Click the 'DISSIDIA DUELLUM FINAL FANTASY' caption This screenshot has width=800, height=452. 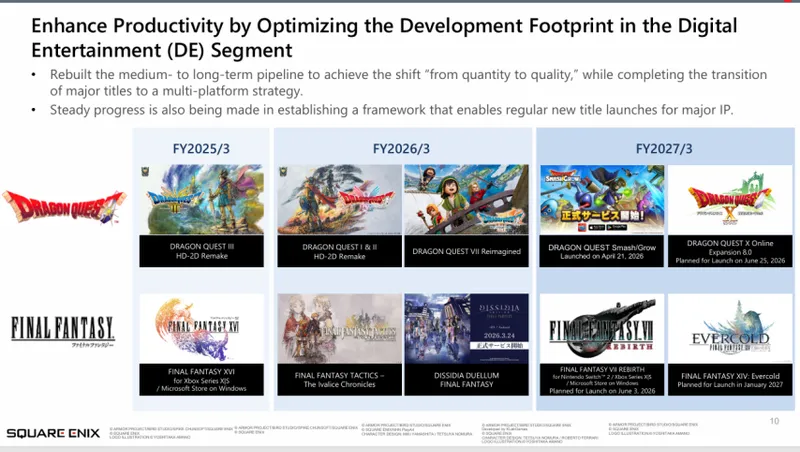(x=466, y=380)
